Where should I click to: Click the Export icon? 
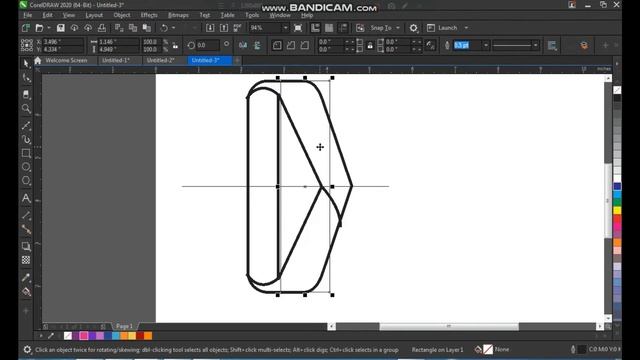tap(224, 28)
